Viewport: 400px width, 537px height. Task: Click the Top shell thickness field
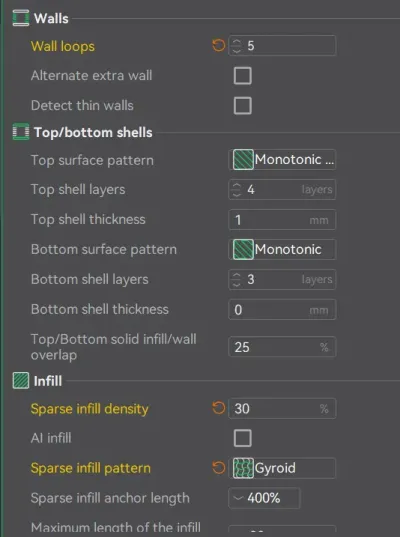pos(282,220)
